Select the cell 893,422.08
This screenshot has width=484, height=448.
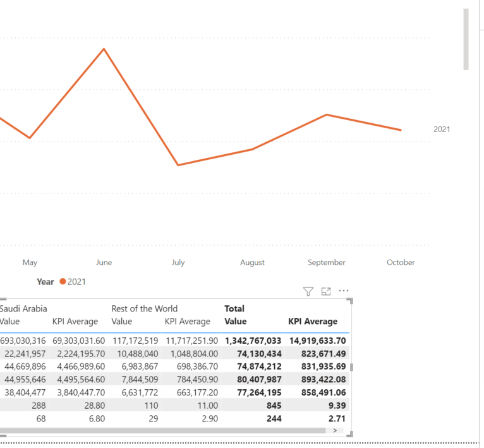(324, 380)
